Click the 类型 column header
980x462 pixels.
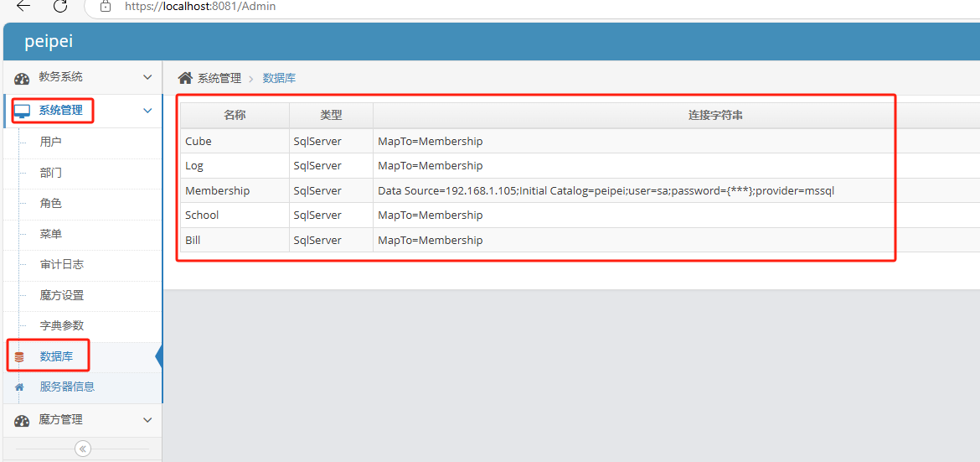[x=331, y=116]
